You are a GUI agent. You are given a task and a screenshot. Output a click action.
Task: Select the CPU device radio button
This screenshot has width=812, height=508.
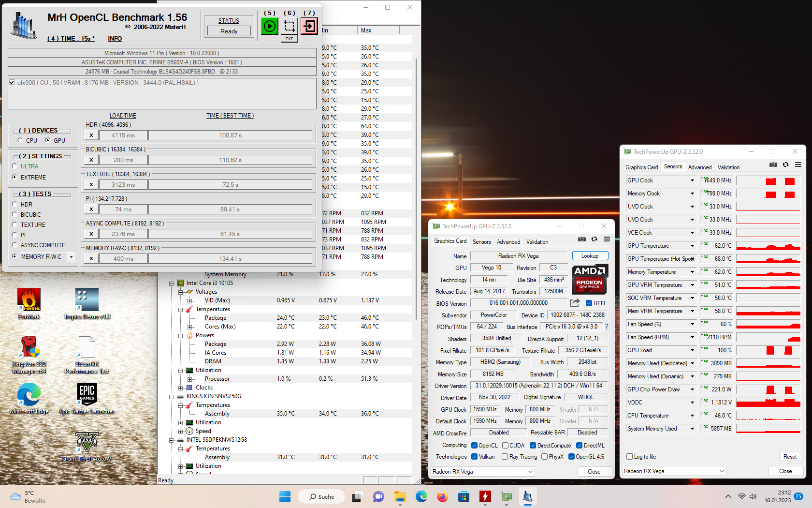tap(20, 140)
